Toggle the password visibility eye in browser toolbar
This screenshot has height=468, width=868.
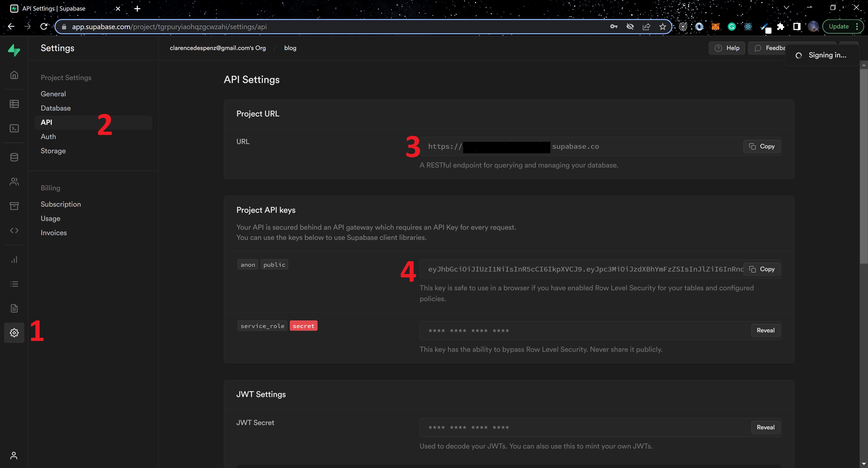pos(630,26)
